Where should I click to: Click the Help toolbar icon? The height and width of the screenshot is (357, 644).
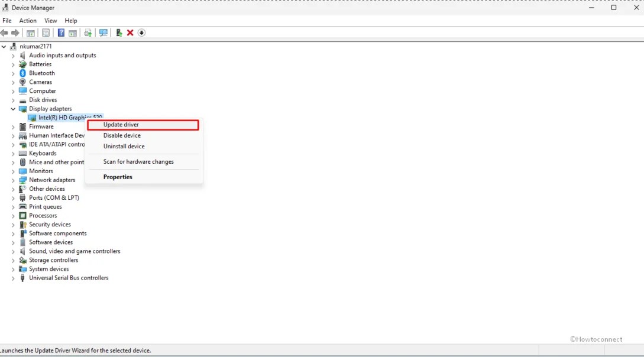coord(61,33)
